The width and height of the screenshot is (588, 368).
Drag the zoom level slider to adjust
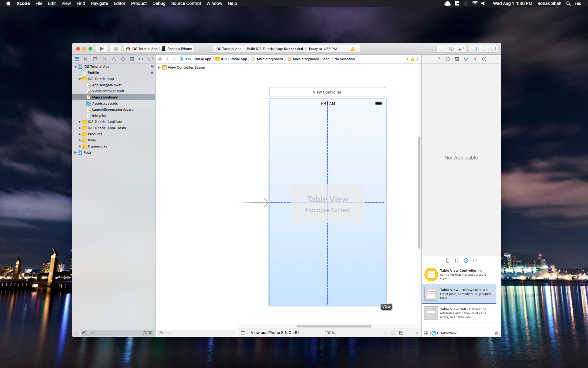pyautogui.click(x=330, y=332)
